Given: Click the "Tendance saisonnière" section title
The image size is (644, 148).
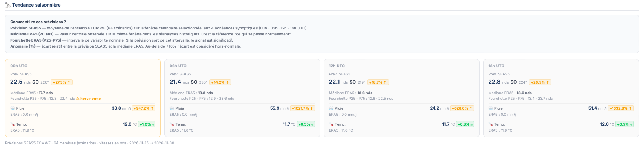Looking at the screenshot, I should (36, 5).
